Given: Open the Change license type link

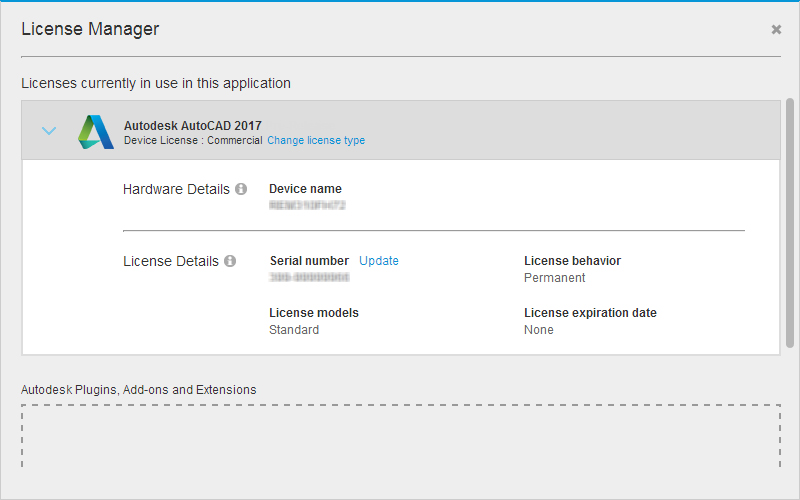Looking at the screenshot, I should coord(316,140).
